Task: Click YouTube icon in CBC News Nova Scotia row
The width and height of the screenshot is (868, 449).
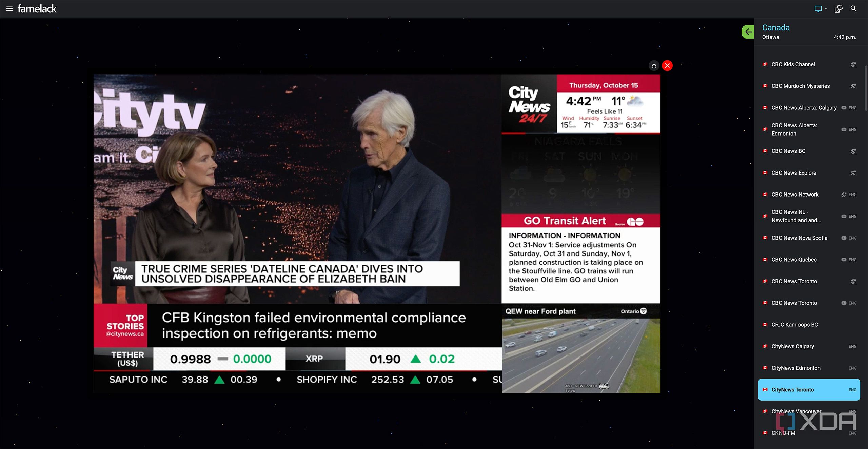Action: click(844, 238)
